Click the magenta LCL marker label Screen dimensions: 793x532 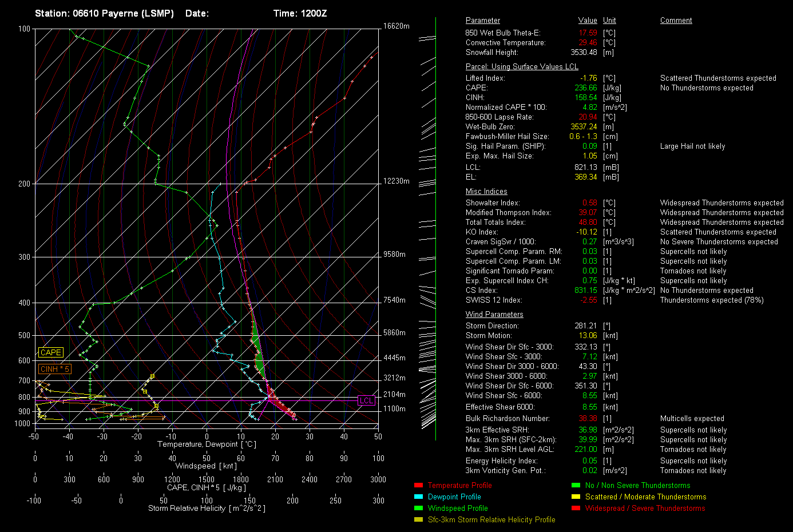coord(366,400)
